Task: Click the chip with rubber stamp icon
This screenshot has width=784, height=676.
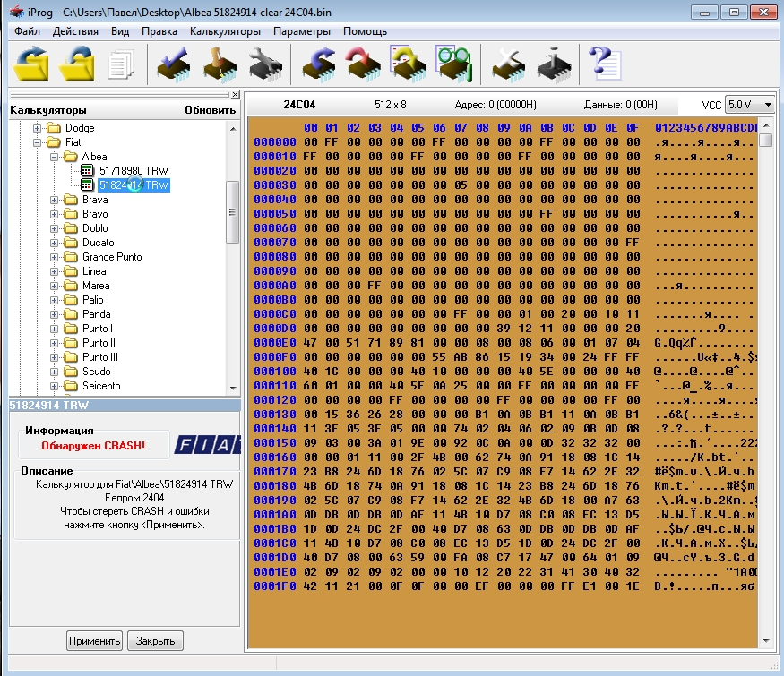Action: [220, 64]
